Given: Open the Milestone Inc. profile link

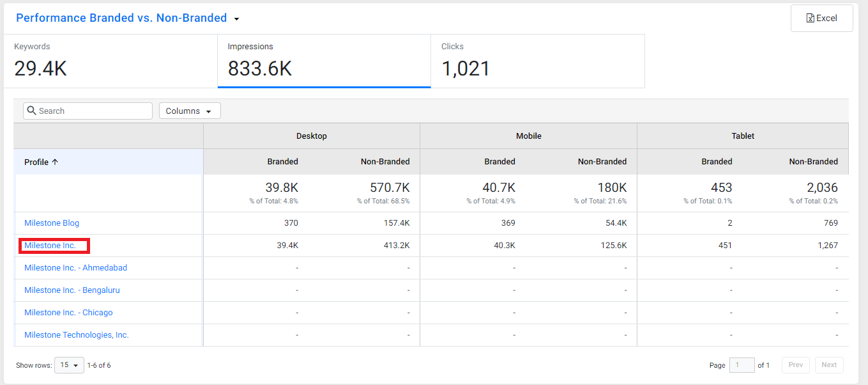Looking at the screenshot, I should point(50,246).
